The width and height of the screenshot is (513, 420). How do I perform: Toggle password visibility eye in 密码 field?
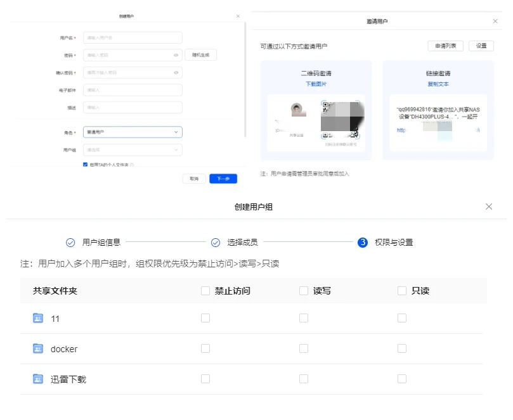coord(176,55)
